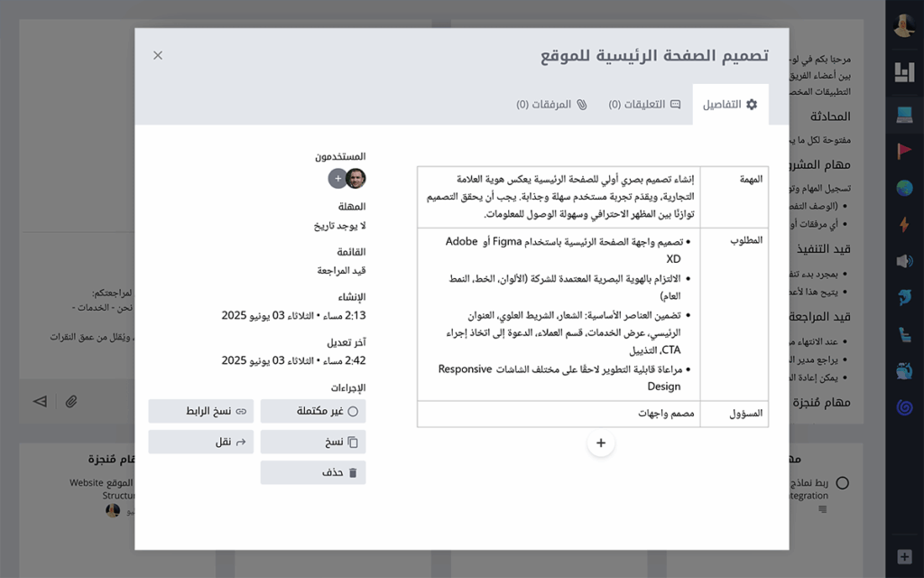The height and width of the screenshot is (578, 924).
Task: Click the نقل move button
Action: click(x=201, y=442)
